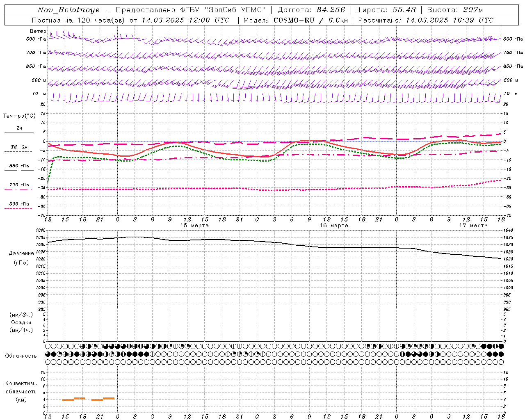Click the Nov_Bolotnoye station title
525x420 pixels.
click(68, 10)
